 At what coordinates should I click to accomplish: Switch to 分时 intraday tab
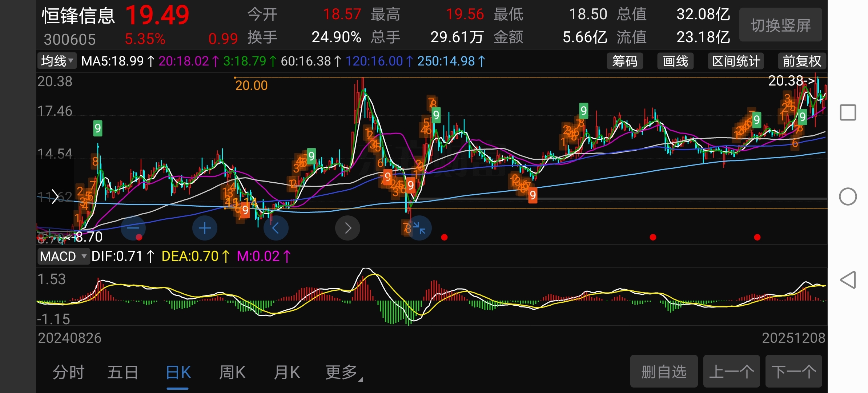[x=68, y=373]
